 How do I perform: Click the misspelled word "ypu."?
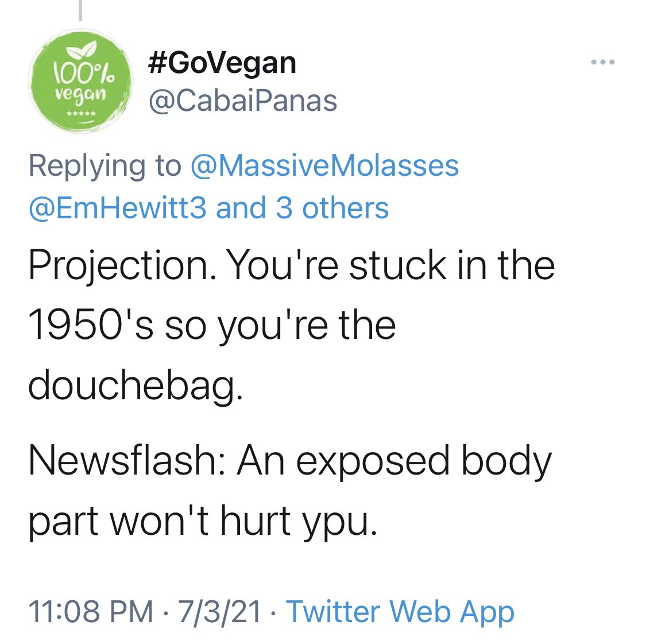click(342, 522)
